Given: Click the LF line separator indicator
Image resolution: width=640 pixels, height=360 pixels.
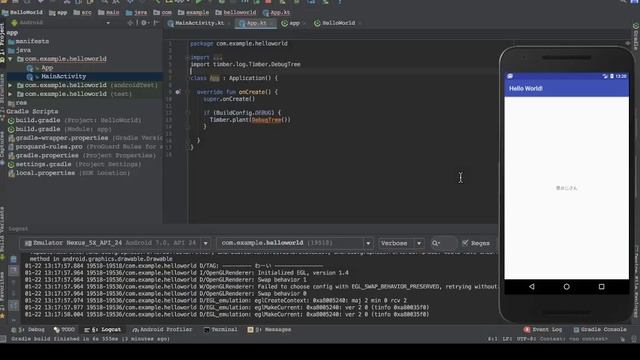Looking at the screenshot, I should (507, 339).
